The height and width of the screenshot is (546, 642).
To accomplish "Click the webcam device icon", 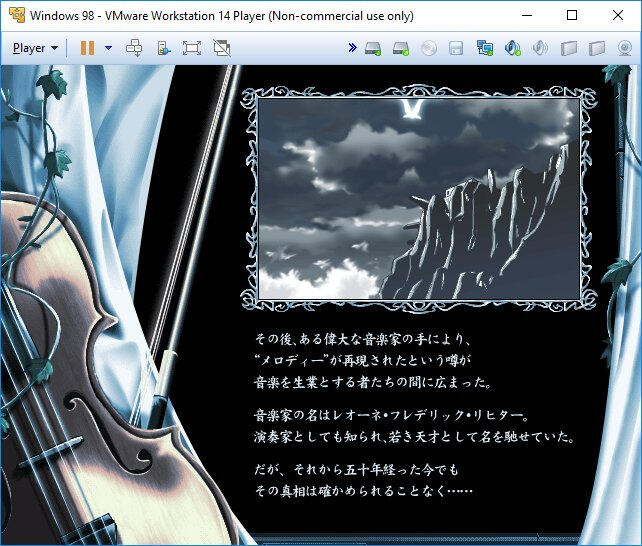I will [625, 48].
